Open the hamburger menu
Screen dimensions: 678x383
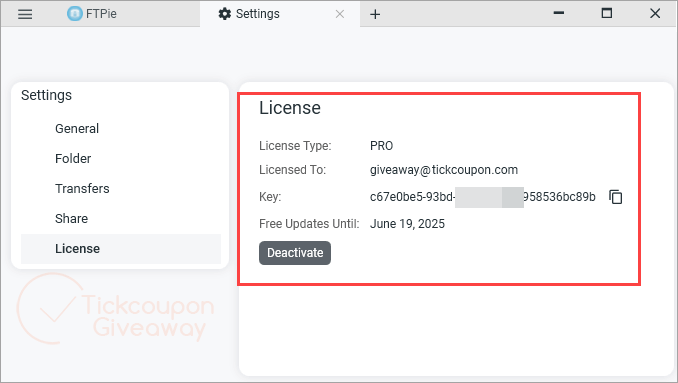click(25, 14)
